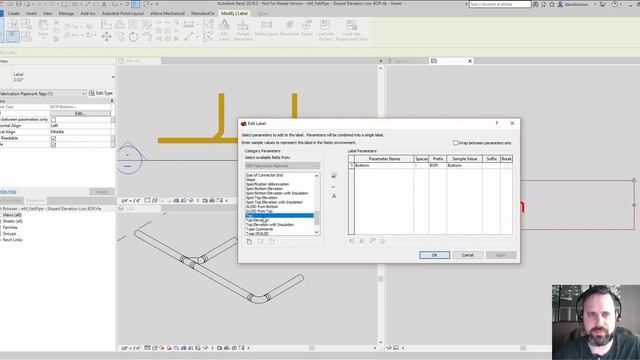640x360 pixels.
Task: Close the active view tab
Action: (470, 61)
